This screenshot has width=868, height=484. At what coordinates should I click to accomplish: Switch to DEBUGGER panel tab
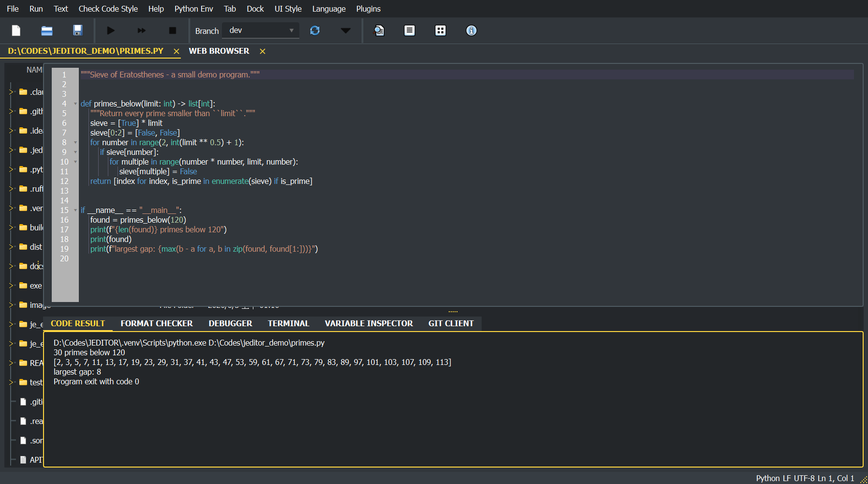231,323
